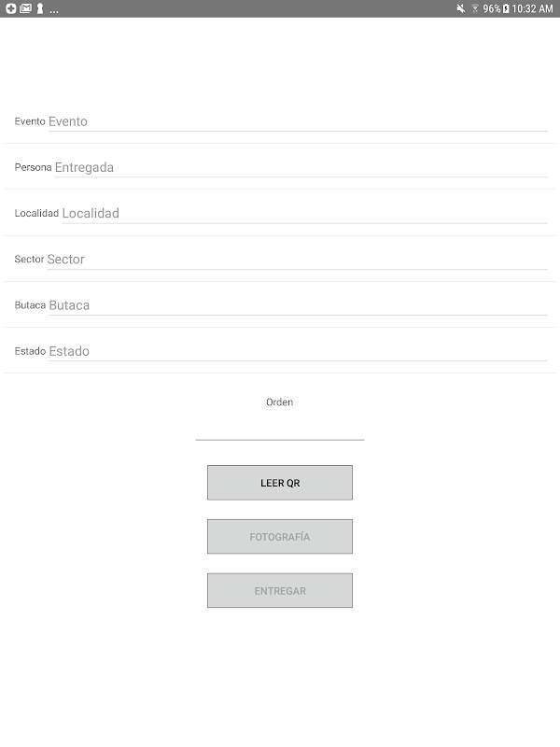Tap the Butaca text field
This screenshot has height=747, width=560.
(297, 304)
